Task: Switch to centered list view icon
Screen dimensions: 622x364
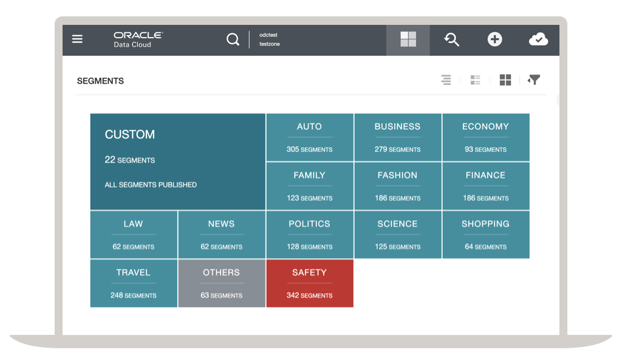Action: (x=446, y=79)
